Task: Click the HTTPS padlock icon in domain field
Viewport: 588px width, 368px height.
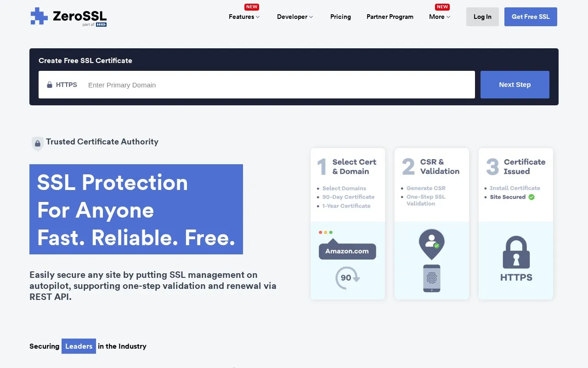Action: (50, 85)
